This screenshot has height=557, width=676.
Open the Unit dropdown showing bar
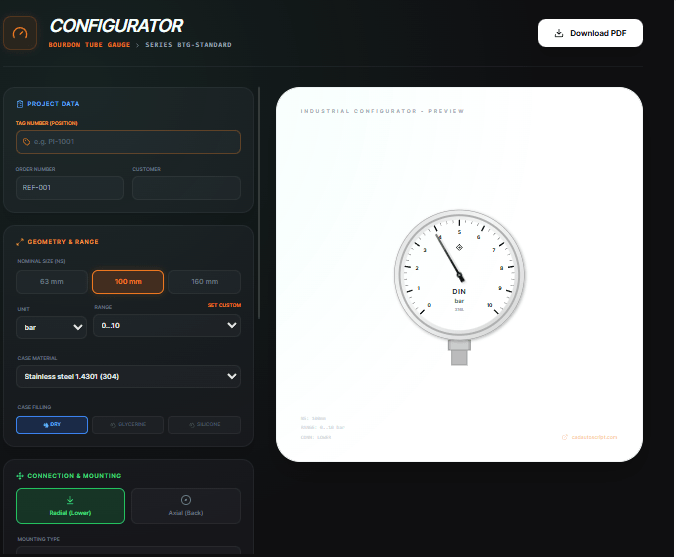[51, 327]
